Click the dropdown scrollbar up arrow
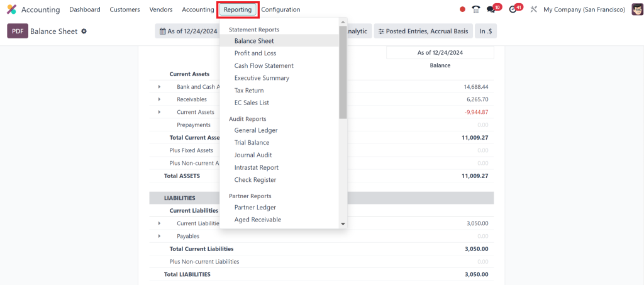The height and width of the screenshot is (285, 644). pyautogui.click(x=343, y=21)
